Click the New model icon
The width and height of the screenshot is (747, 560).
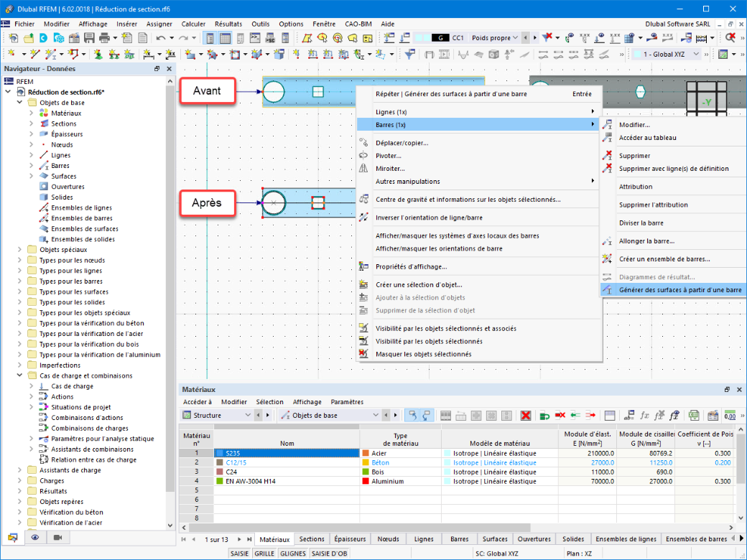point(14,37)
